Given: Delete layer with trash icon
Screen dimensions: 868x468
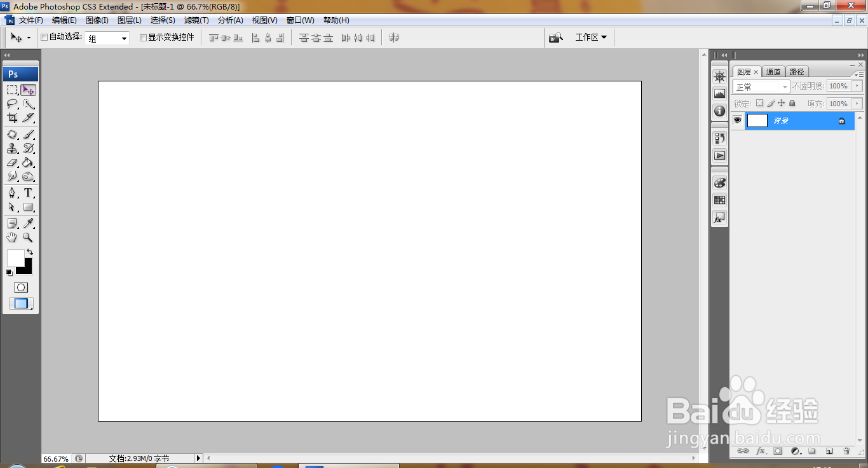Looking at the screenshot, I should (x=846, y=451).
